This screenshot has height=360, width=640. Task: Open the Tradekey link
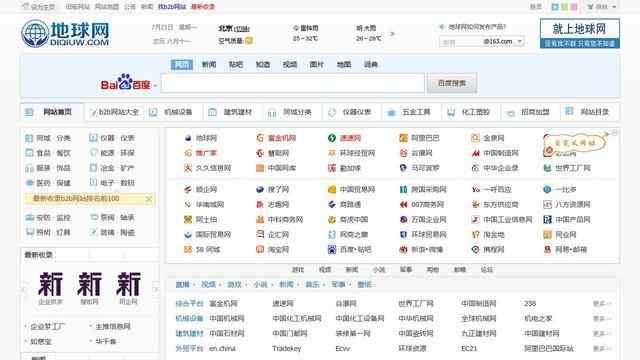point(287,349)
